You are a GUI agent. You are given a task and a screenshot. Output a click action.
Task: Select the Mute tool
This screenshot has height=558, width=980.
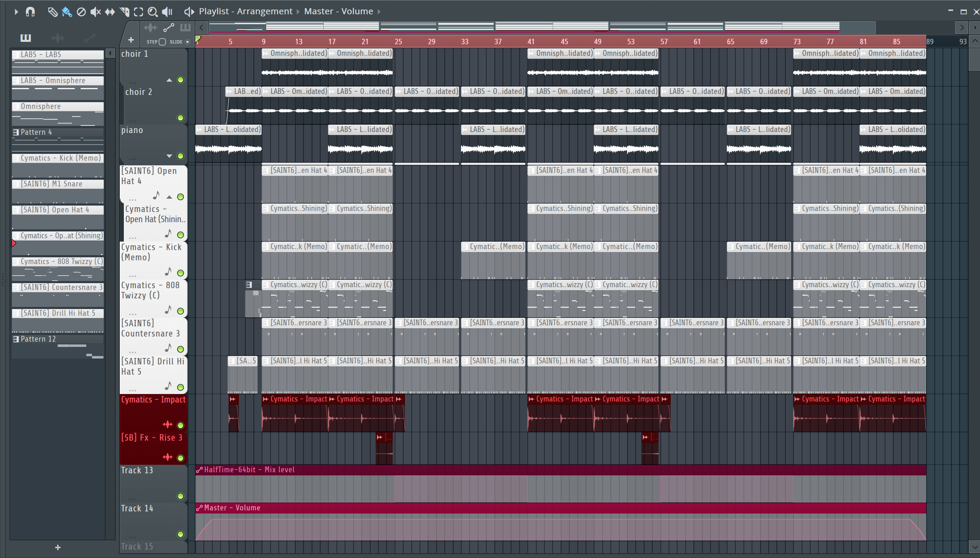coord(95,12)
